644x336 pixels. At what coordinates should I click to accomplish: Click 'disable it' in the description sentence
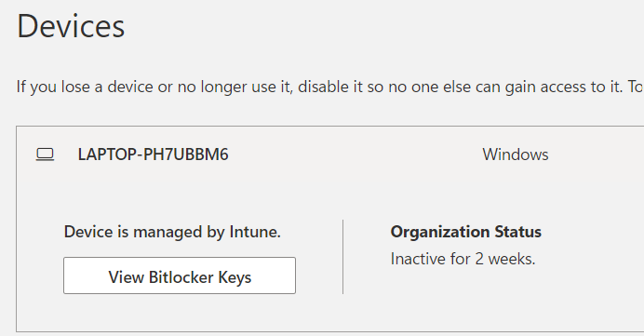[330, 87]
